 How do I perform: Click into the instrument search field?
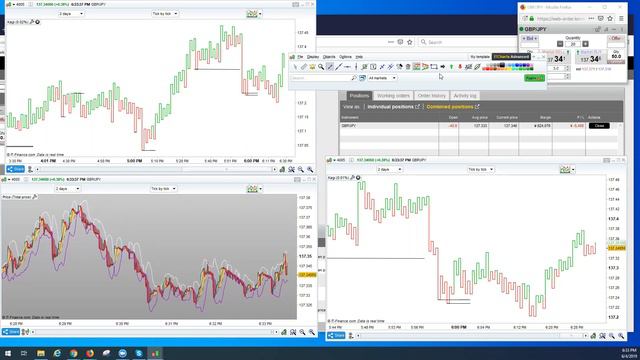coord(320,78)
